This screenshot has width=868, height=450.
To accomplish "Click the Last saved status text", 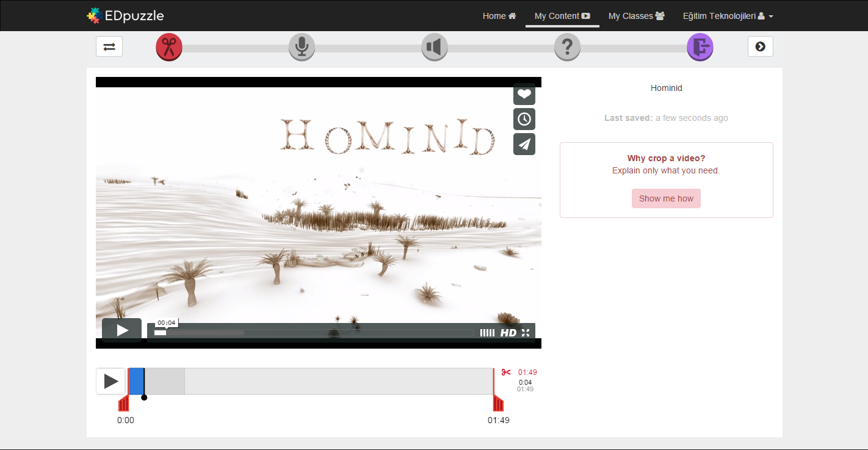I will [x=666, y=118].
